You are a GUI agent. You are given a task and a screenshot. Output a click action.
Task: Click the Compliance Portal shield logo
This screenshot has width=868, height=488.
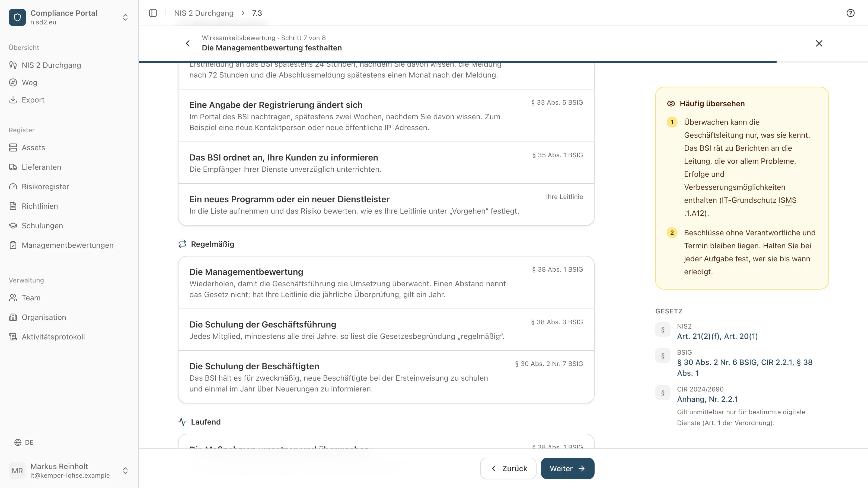tap(17, 17)
